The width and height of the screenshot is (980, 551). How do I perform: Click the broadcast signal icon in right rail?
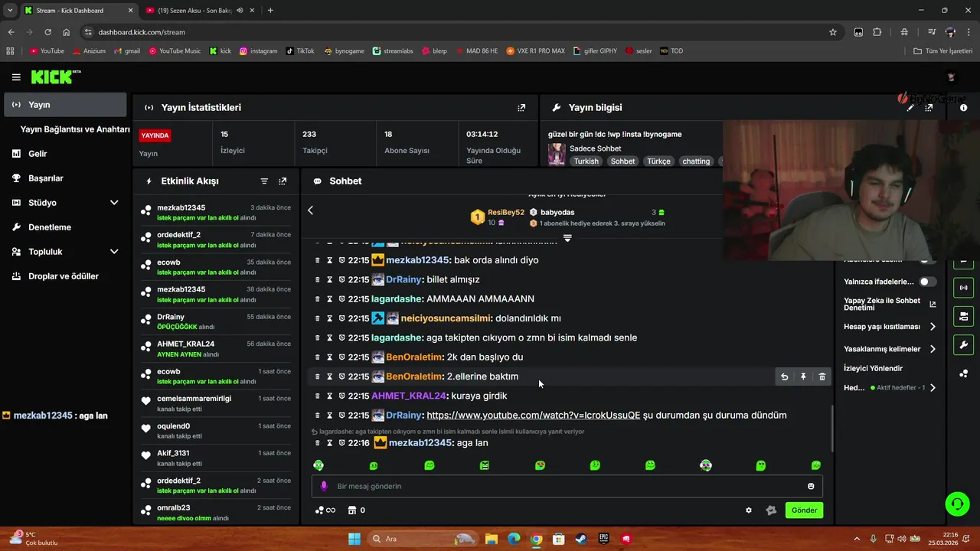tap(963, 288)
